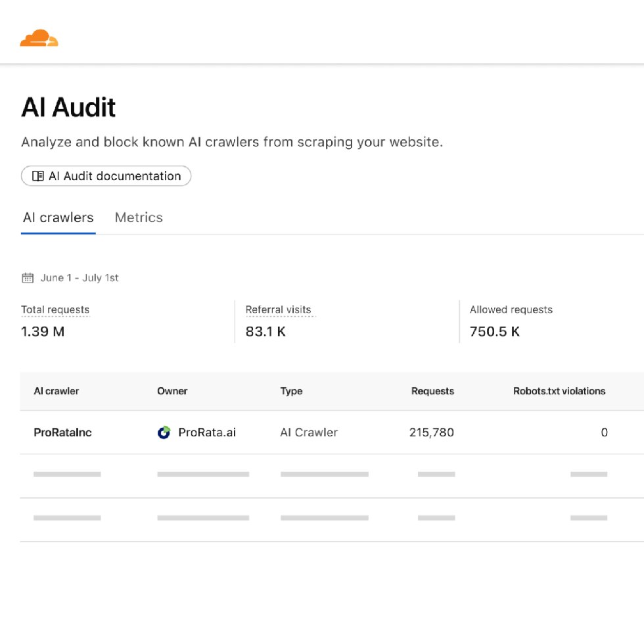Click the Analyze and block known AI crawlers description
This screenshot has height=644, width=644.
[232, 142]
